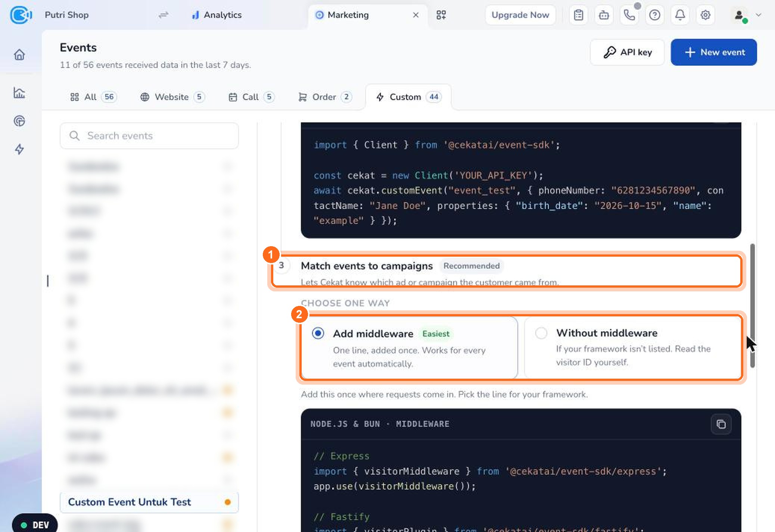The image size is (775, 532).
Task: Open the settings gear icon
Action: (705, 15)
